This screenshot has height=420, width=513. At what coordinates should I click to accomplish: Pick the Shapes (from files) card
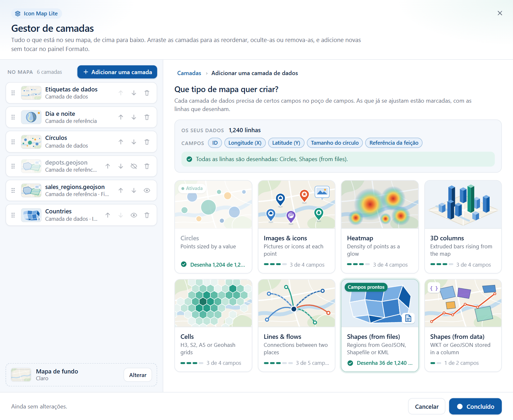coord(380,325)
